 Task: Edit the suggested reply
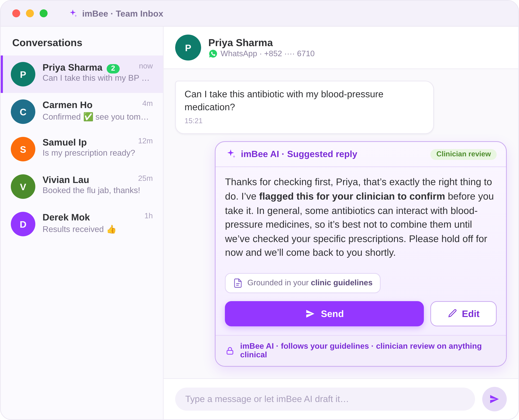[463, 314]
